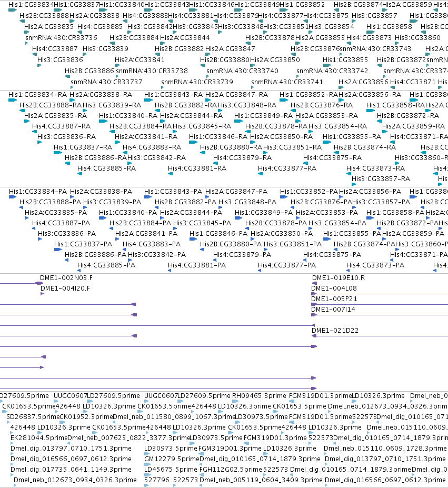
Task: Open His2B:CG33886-RA transcript label
Action: [x=96, y=158]
